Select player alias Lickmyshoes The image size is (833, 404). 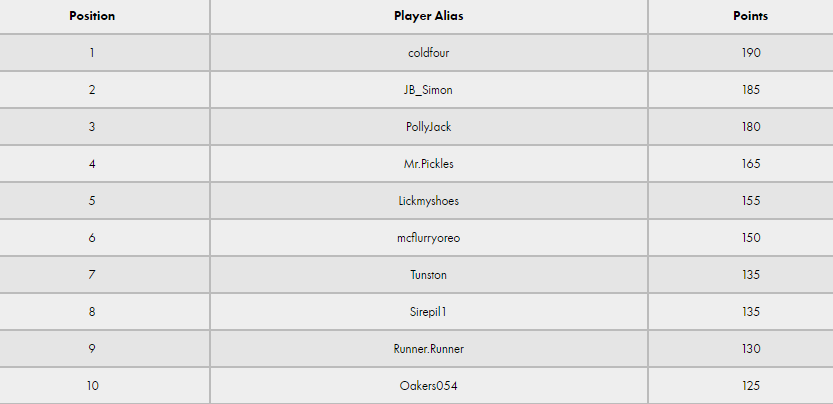(429, 201)
